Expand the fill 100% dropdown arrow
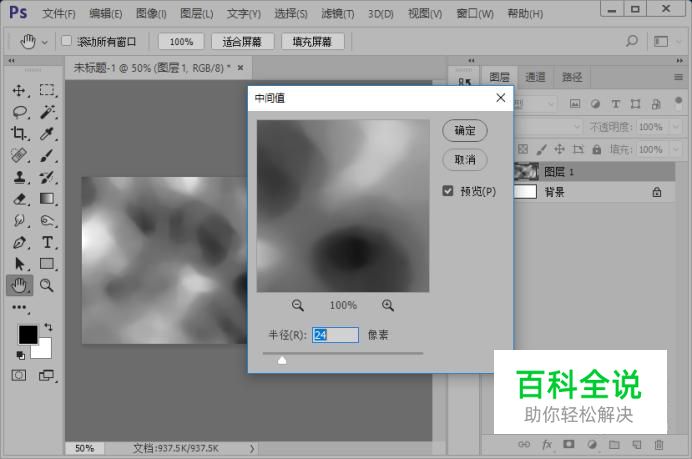The width and height of the screenshot is (692, 459). [x=676, y=150]
